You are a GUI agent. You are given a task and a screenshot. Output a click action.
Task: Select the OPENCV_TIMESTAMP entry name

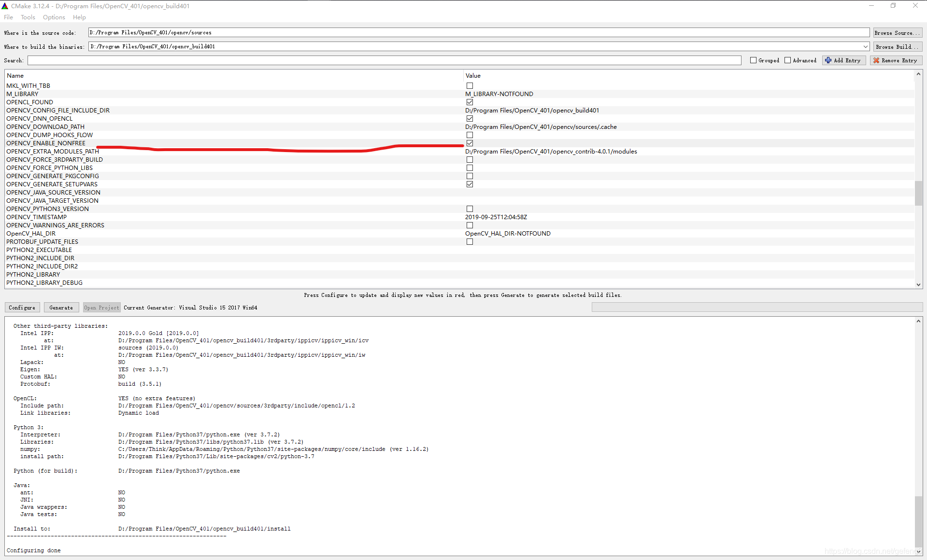click(37, 217)
